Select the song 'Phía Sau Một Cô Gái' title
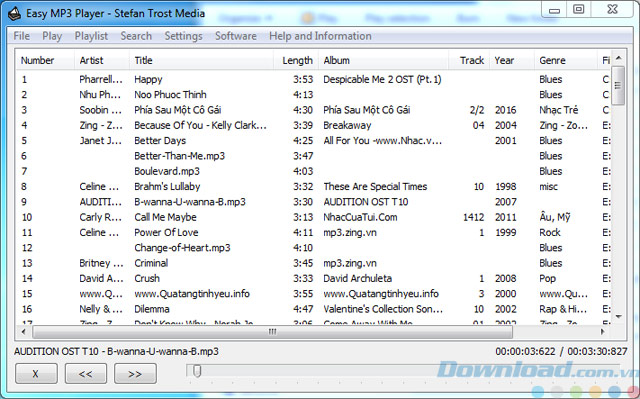This screenshot has width=640, height=399. click(x=178, y=110)
